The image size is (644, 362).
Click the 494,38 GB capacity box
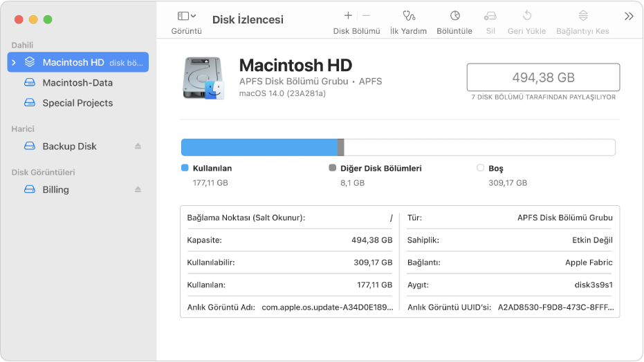(x=543, y=77)
